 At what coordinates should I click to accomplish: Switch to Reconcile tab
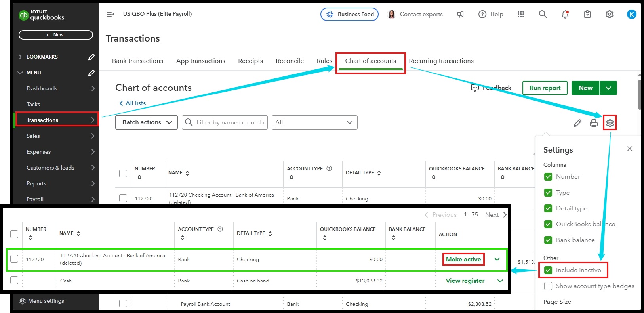[290, 61]
